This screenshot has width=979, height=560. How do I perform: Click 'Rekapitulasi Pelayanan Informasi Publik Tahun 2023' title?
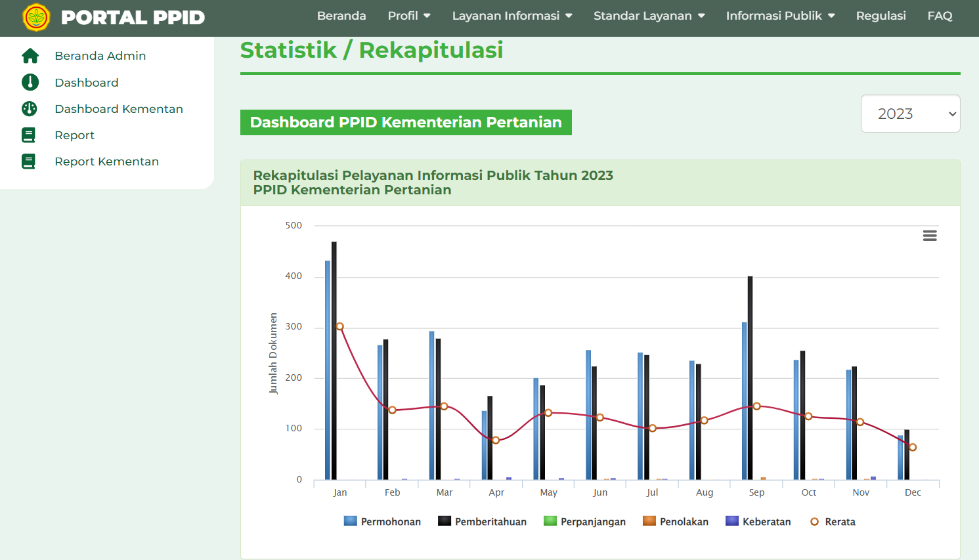coord(433,175)
